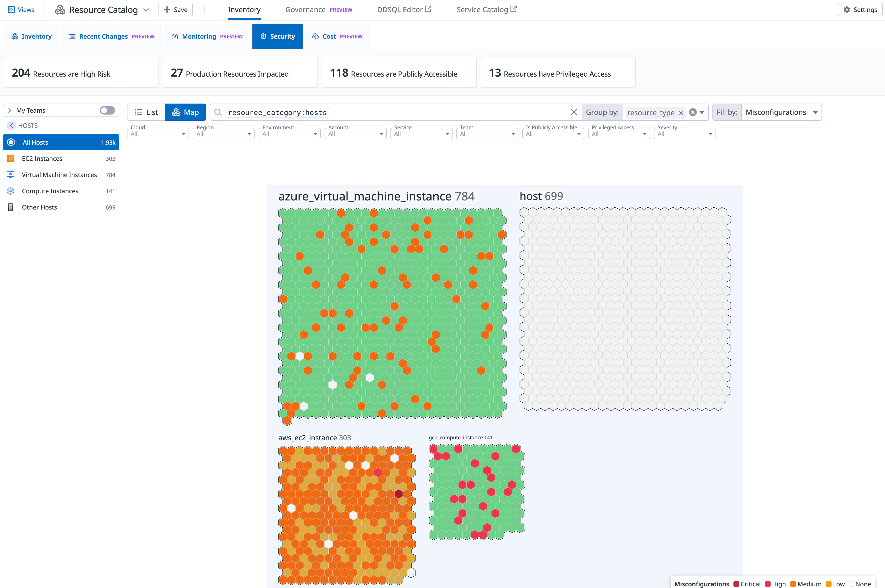
Task: Click the Virtual Machine Instances monitor icon
Action: click(x=11, y=175)
